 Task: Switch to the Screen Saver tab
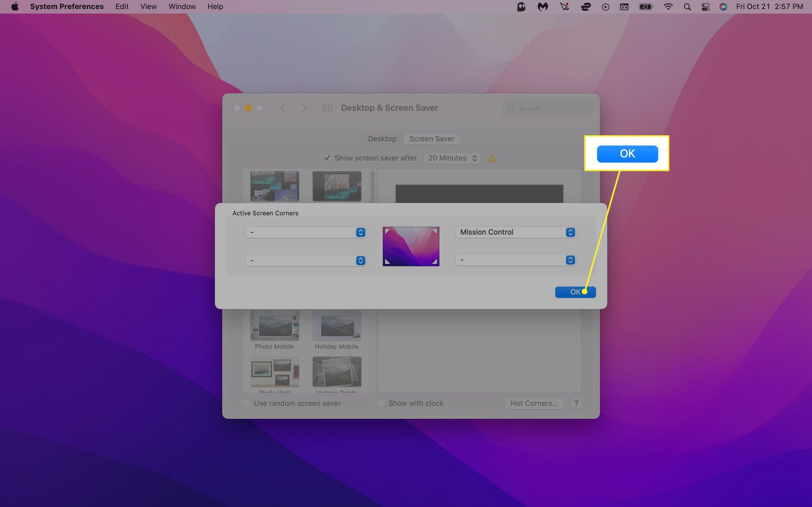[x=432, y=139]
